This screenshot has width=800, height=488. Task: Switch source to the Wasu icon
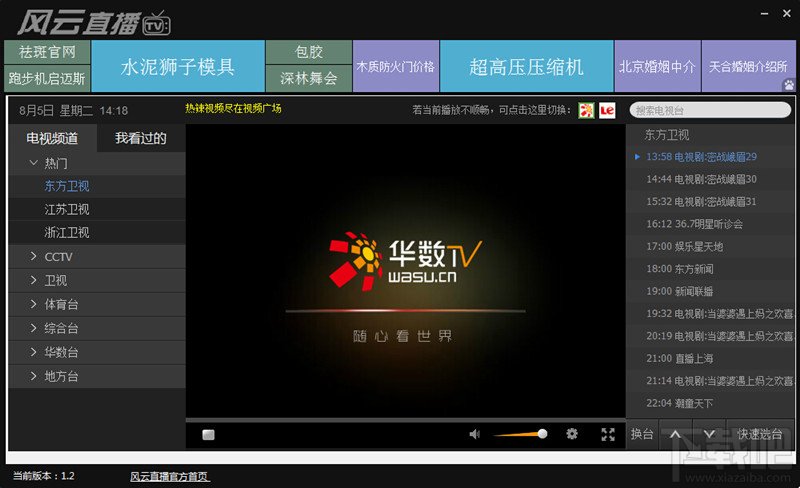coord(586,110)
